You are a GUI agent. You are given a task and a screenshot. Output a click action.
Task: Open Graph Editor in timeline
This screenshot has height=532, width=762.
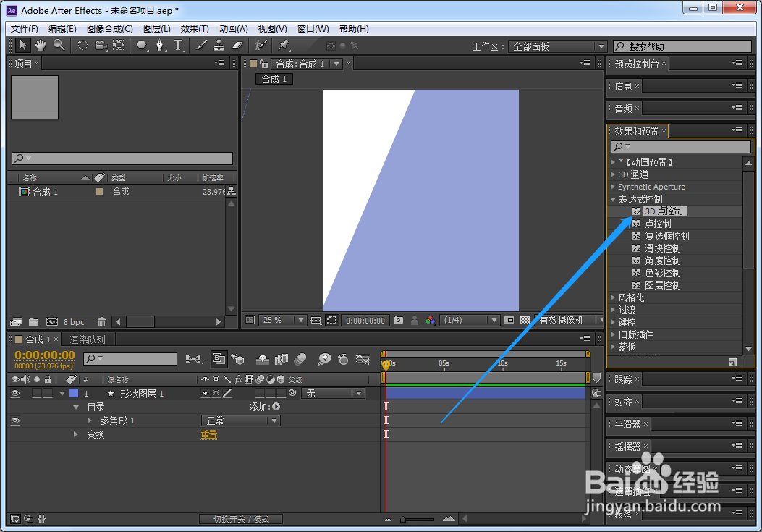[363, 359]
